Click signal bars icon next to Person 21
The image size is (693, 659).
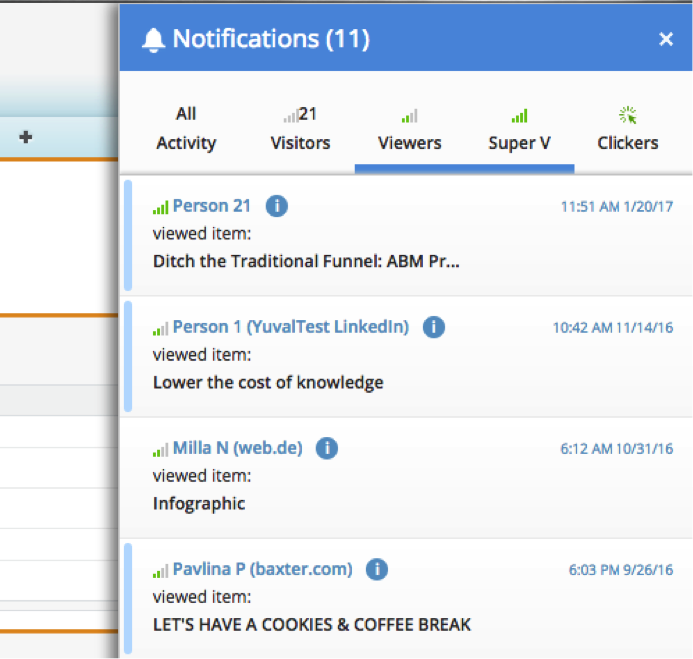[160, 207]
